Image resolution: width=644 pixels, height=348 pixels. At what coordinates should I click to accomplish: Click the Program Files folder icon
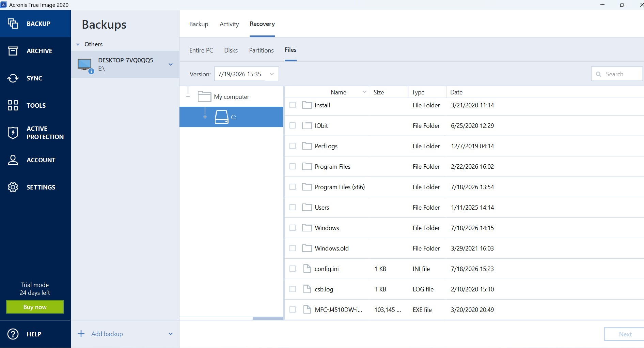coord(307,166)
